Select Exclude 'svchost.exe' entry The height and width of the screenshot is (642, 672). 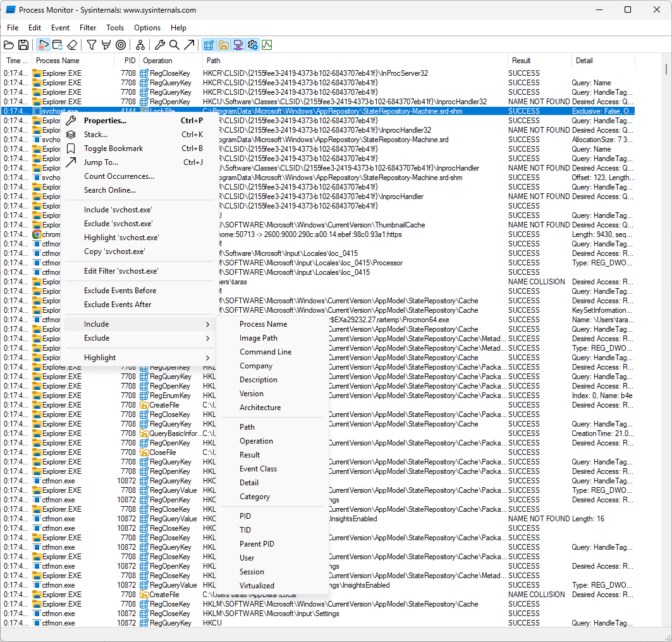click(139, 224)
